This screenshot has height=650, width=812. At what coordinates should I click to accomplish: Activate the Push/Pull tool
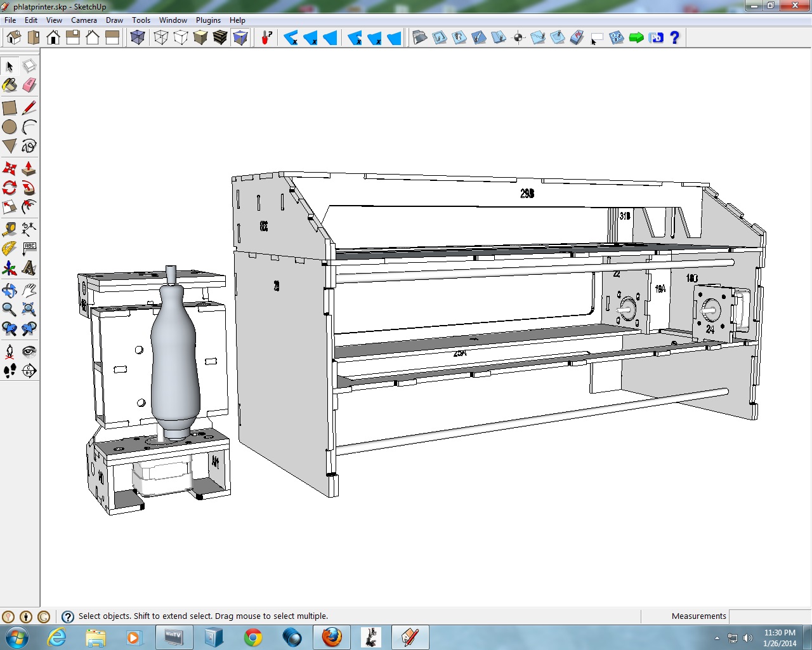tap(29, 169)
